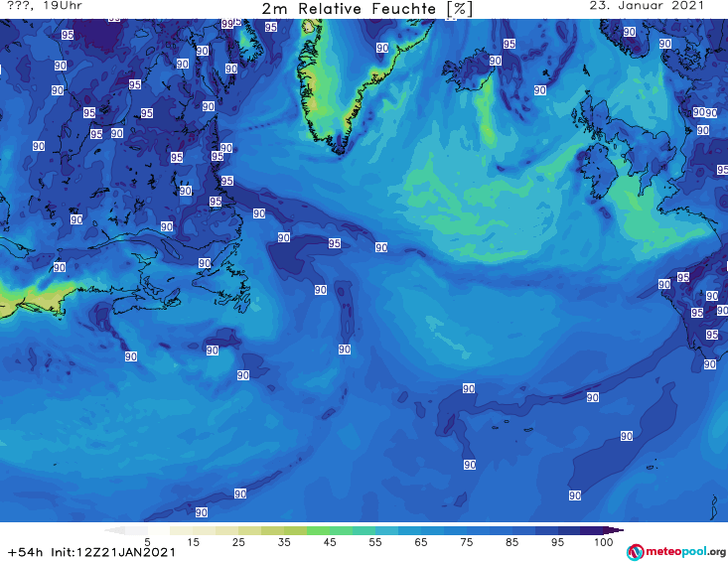Image resolution: width=728 pixels, height=562 pixels.
Task: Click the legend value '25'
Action: click(x=238, y=542)
